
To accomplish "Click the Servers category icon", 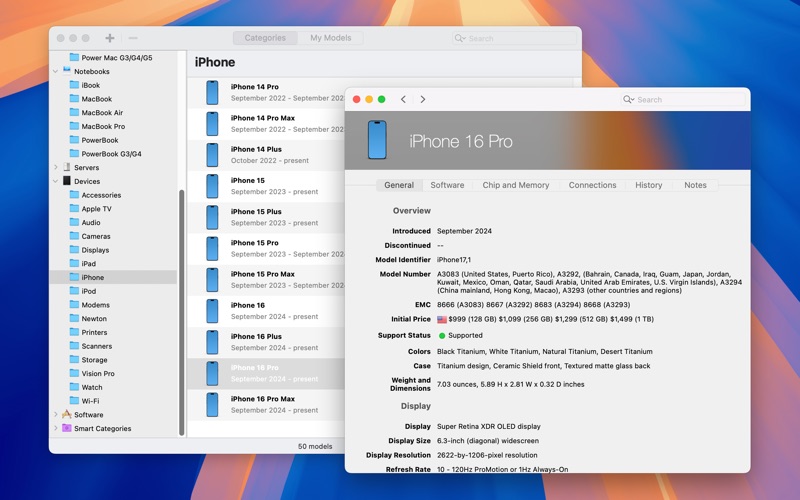I will tap(67, 167).
